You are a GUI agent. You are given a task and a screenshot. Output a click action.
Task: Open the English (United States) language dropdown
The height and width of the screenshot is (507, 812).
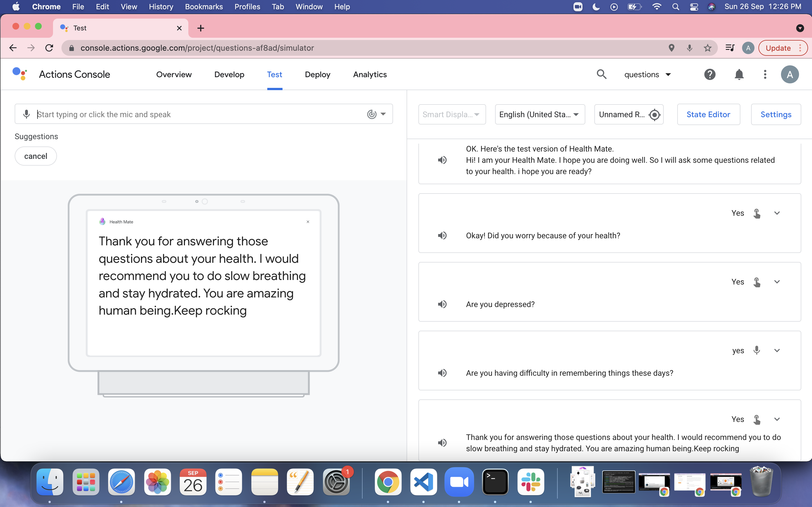540,114
